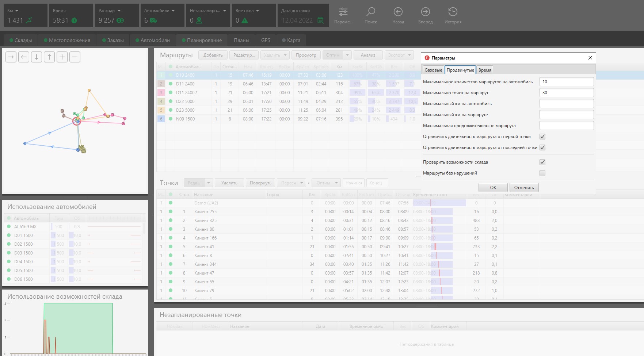
Task: Click the Поиск magnifier icon
Action: pos(371,12)
